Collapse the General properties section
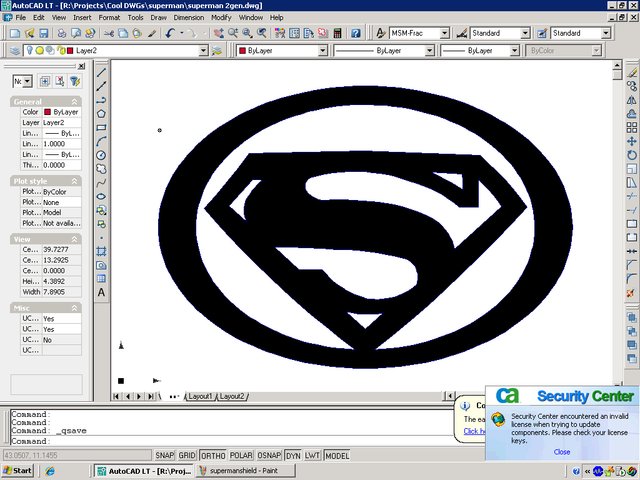The width and height of the screenshot is (640, 480). pos(74,102)
